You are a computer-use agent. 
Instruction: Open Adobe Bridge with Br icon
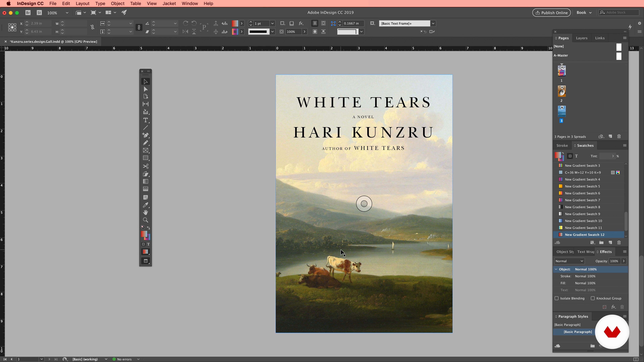point(28,13)
